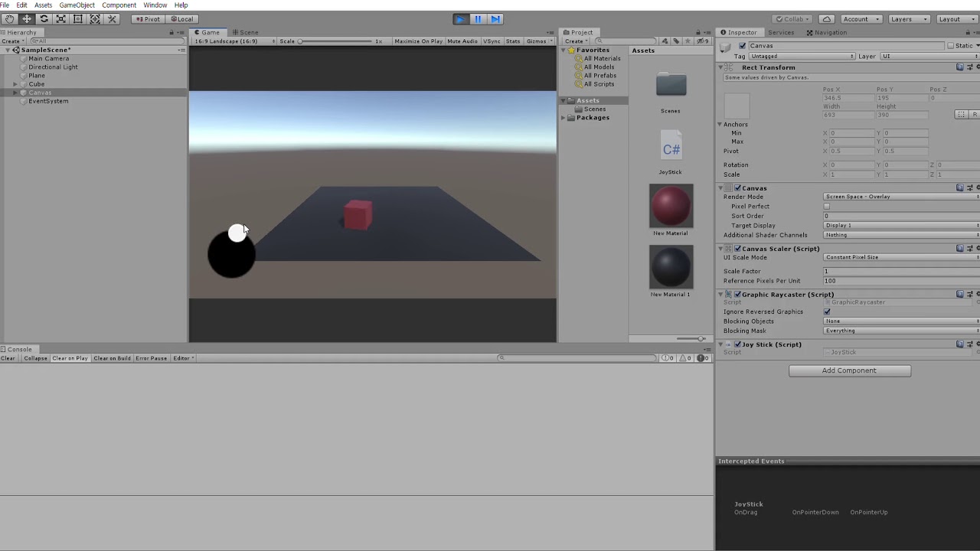Open the Render Mode dropdown

901,197
